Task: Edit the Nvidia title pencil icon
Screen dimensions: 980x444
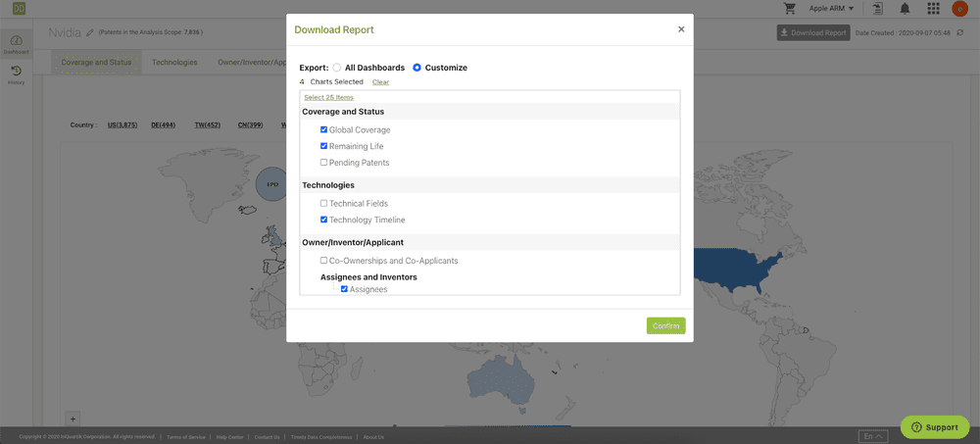Action: pyautogui.click(x=89, y=32)
